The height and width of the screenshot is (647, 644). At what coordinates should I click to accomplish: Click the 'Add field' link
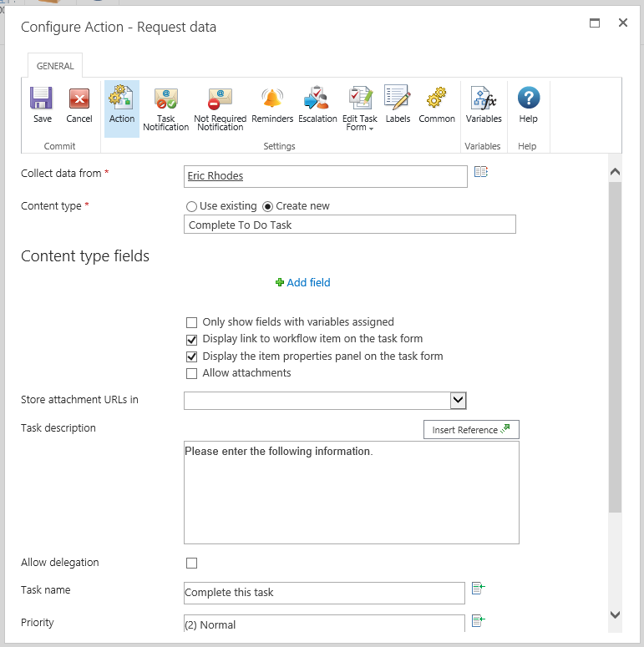302,283
